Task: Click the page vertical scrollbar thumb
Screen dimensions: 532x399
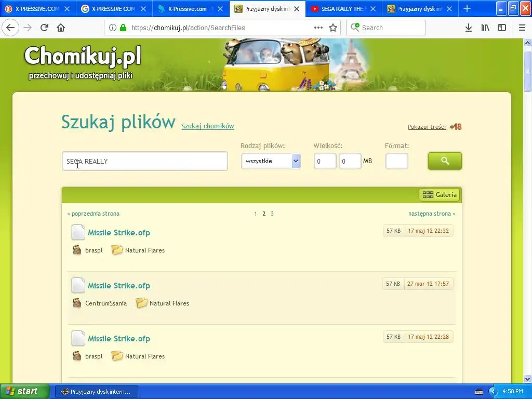Action: tap(527, 71)
